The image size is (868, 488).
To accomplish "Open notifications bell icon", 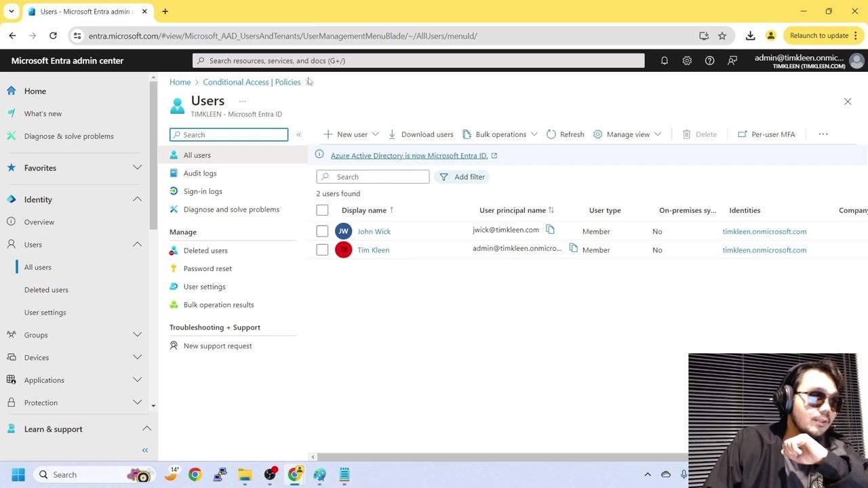I will pyautogui.click(x=665, y=60).
